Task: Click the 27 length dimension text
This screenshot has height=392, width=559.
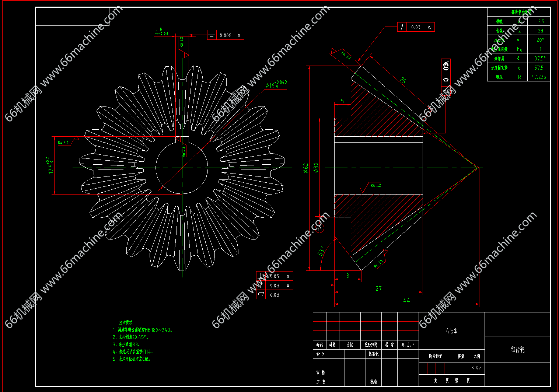Action: point(378,288)
